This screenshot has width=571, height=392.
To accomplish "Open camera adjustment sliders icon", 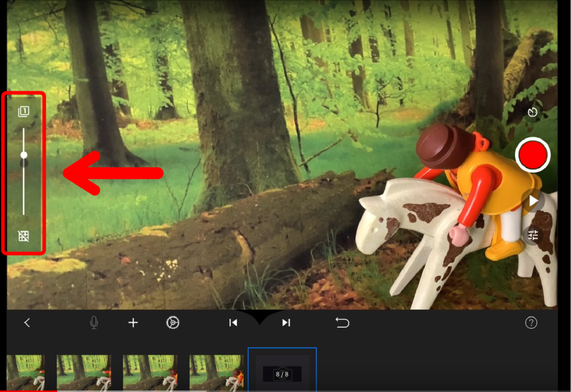I will point(533,235).
